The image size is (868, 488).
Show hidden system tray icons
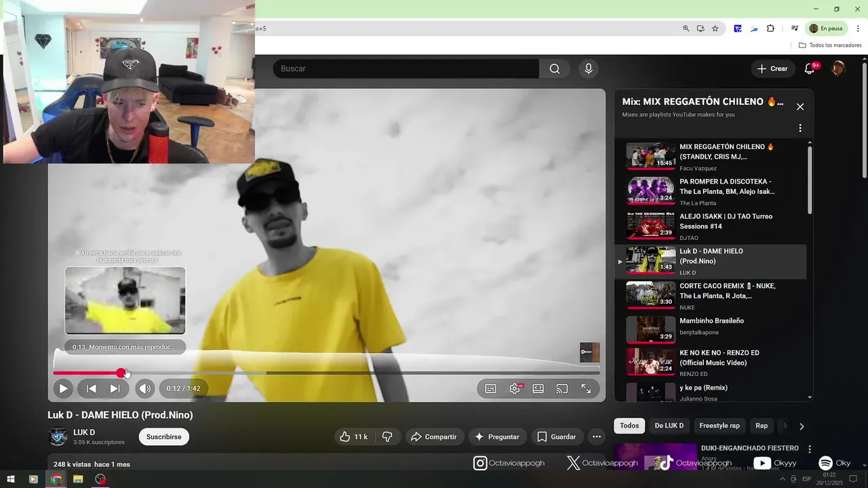coord(783,479)
